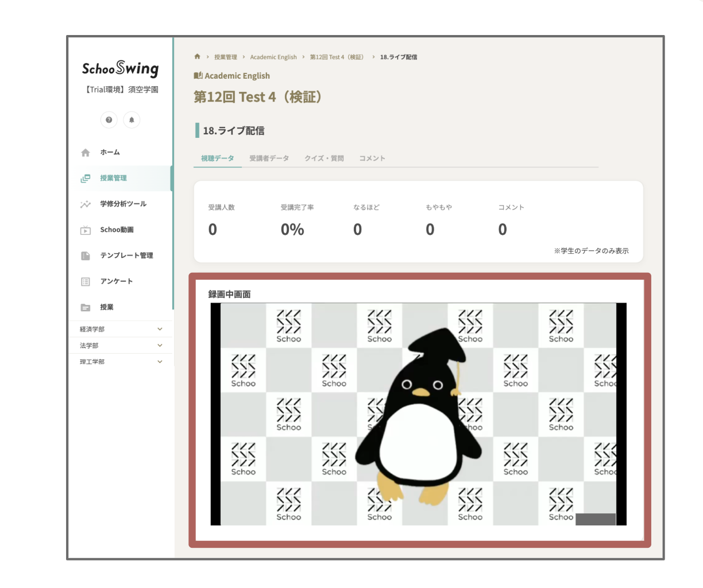Click the Academic English breadcrumb link
703x588 pixels.
click(273, 57)
